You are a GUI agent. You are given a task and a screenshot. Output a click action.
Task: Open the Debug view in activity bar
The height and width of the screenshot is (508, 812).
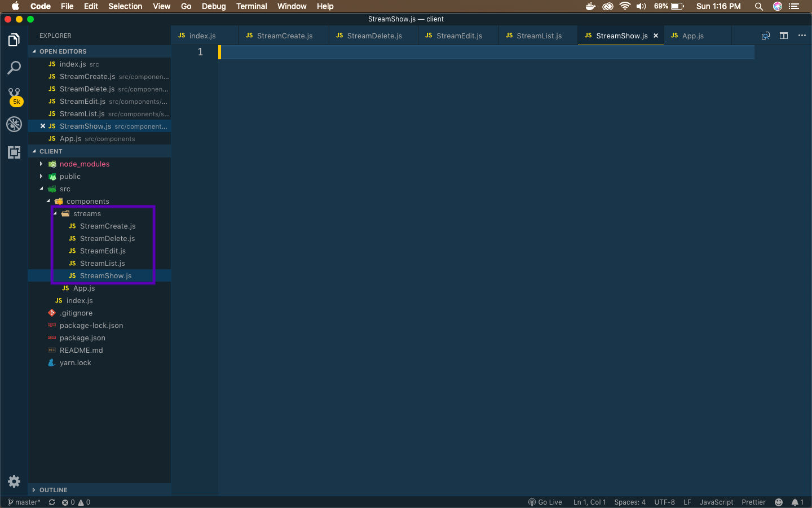(14, 124)
